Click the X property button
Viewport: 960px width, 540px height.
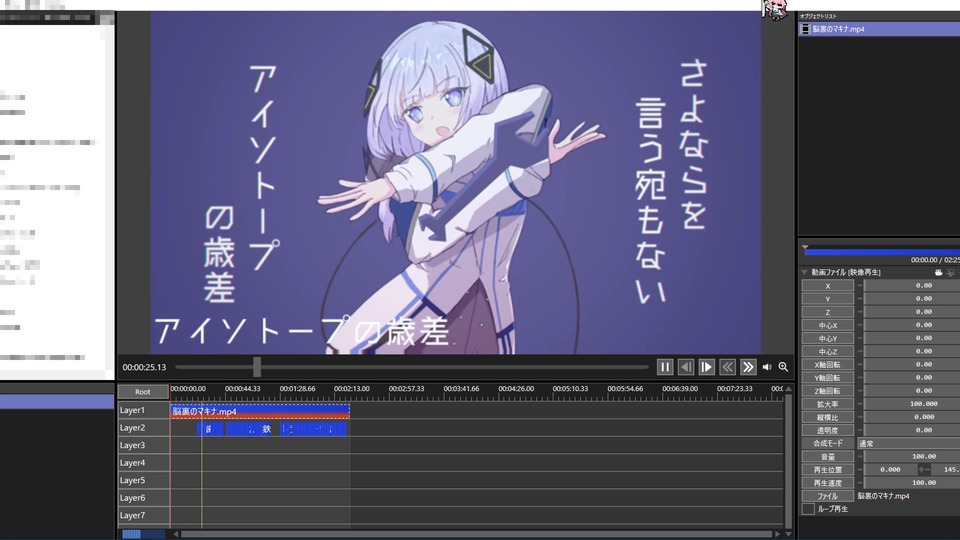(x=828, y=286)
